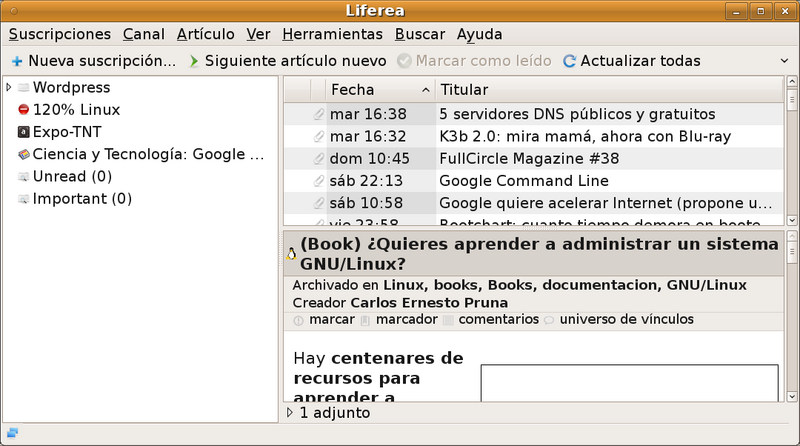This screenshot has width=800, height=446.
Task: Click the blue plus Nueva suscripción icon
Action: (17, 61)
